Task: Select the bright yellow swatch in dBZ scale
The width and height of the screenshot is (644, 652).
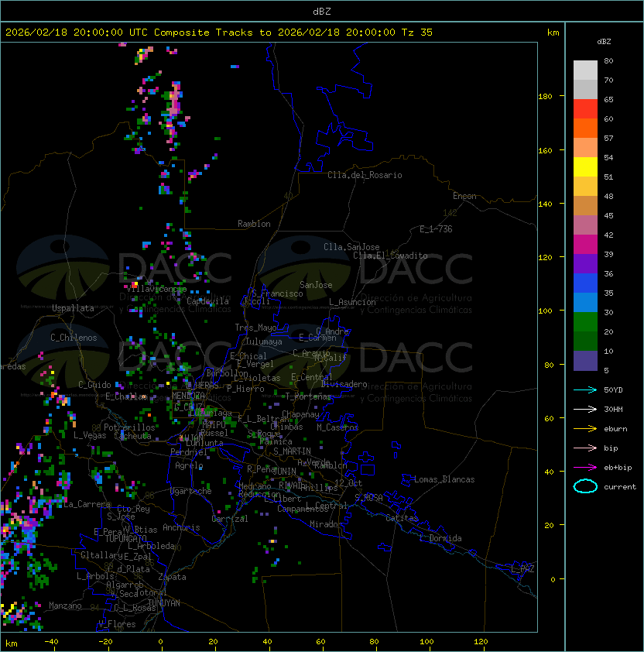Action: click(585, 167)
